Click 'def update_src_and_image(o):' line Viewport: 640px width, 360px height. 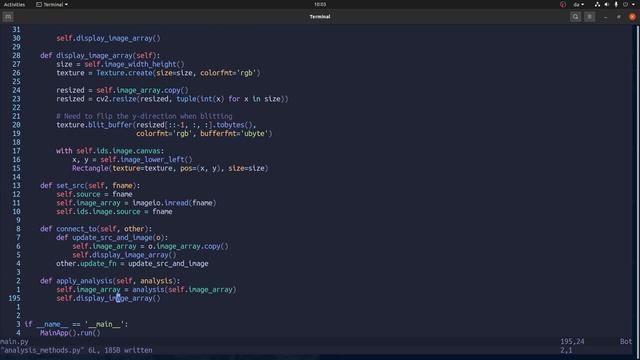[x=112, y=238]
